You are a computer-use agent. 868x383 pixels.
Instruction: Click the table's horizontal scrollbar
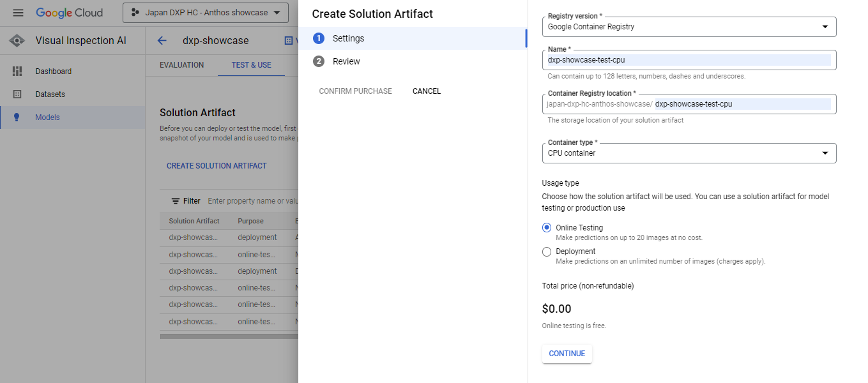click(229, 336)
